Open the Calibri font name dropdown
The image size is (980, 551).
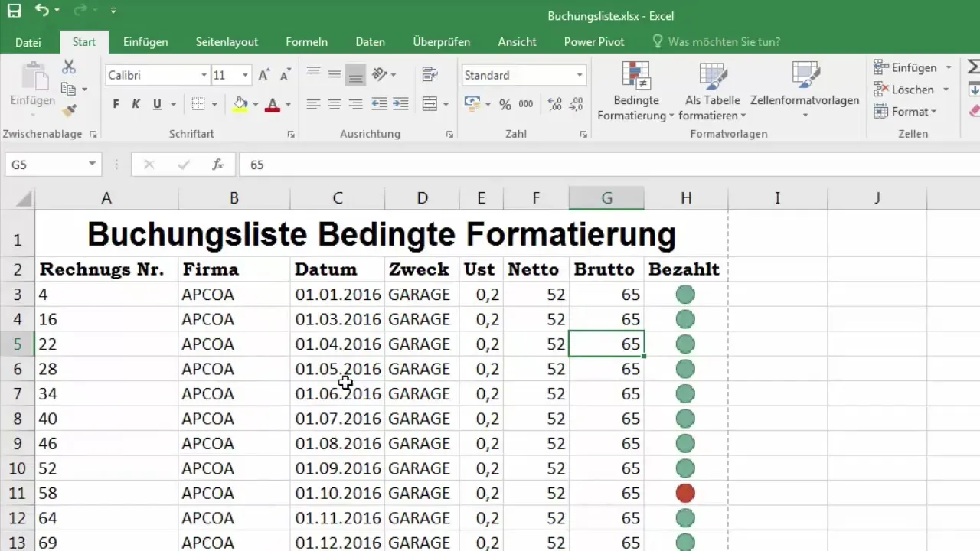(x=204, y=75)
